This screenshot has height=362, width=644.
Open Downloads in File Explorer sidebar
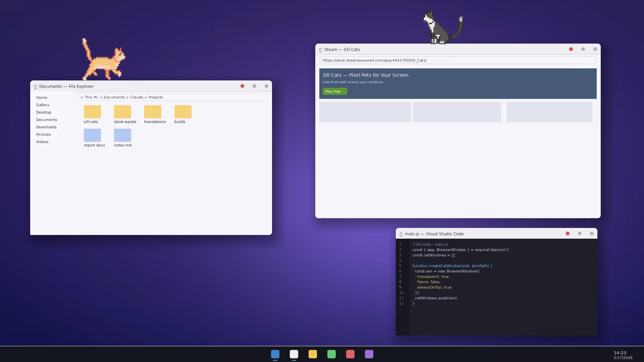click(x=46, y=127)
